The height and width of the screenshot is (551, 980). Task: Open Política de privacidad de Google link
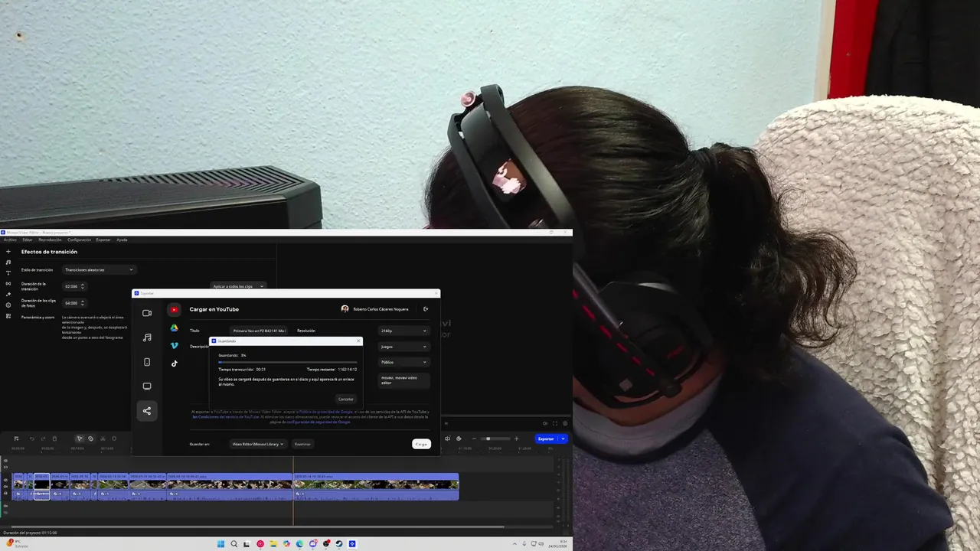[x=326, y=412]
